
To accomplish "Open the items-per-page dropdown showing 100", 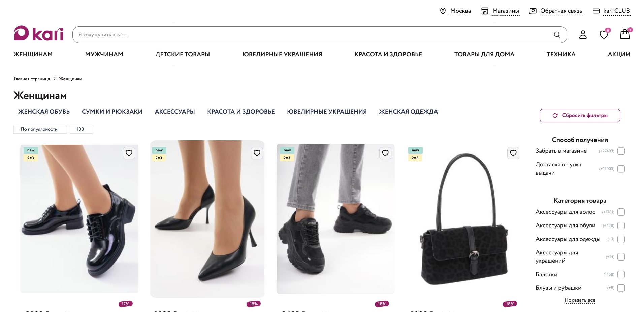I will click(81, 129).
